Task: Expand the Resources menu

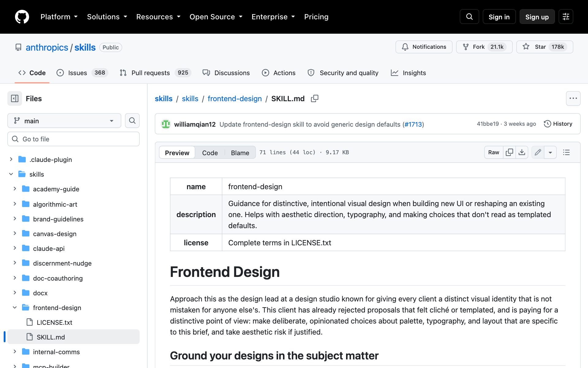Action: pyautogui.click(x=158, y=17)
